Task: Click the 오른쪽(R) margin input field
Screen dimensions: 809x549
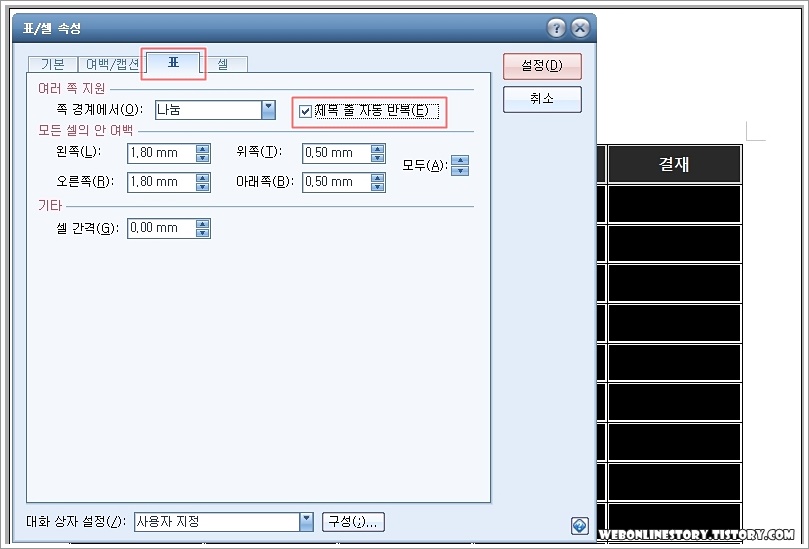Action: [x=162, y=182]
